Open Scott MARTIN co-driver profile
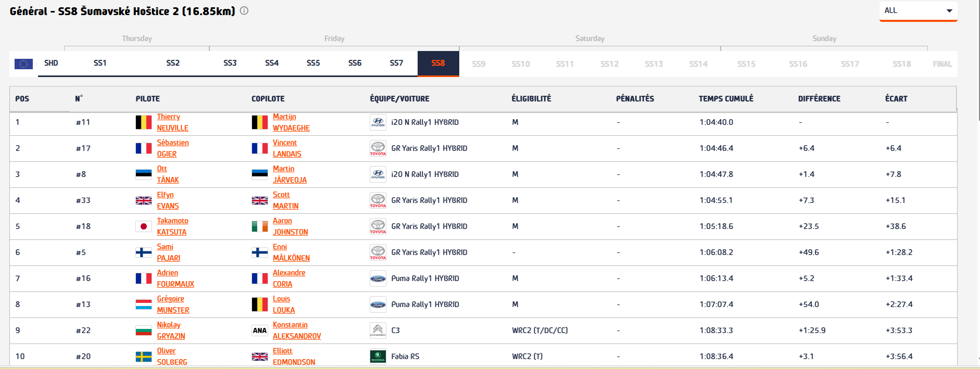This screenshot has height=369, width=980. (x=285, y=200)
